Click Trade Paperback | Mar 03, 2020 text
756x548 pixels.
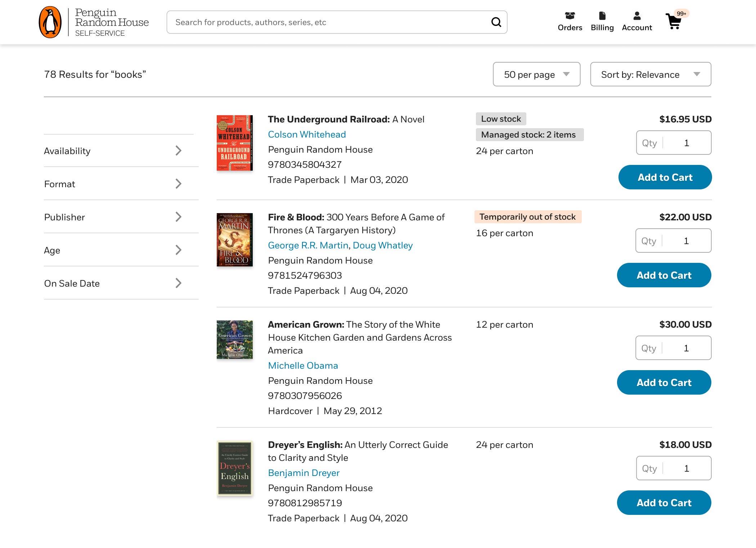[338, 180]
